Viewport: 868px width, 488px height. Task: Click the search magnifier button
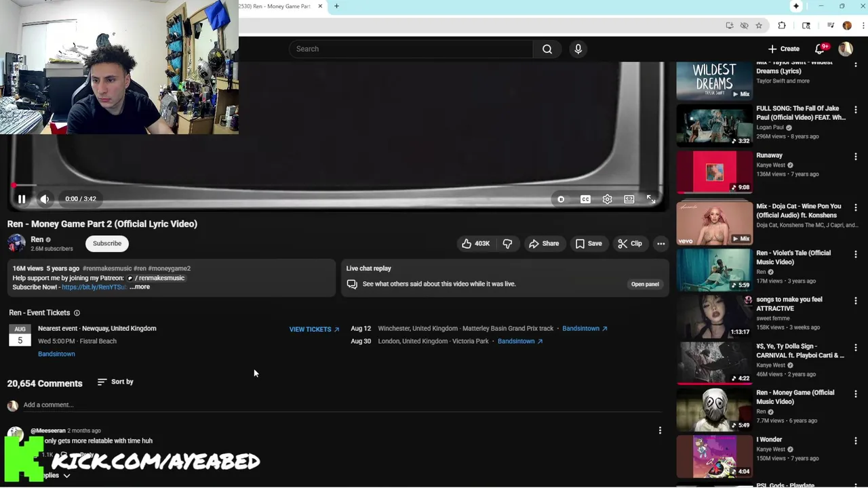(x=547, y=49)
